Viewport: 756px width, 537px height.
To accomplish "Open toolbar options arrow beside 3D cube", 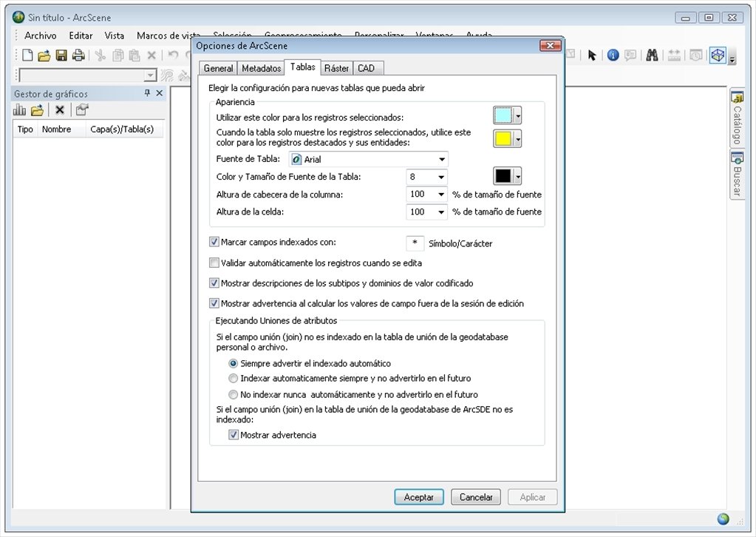I will (732, 60).
